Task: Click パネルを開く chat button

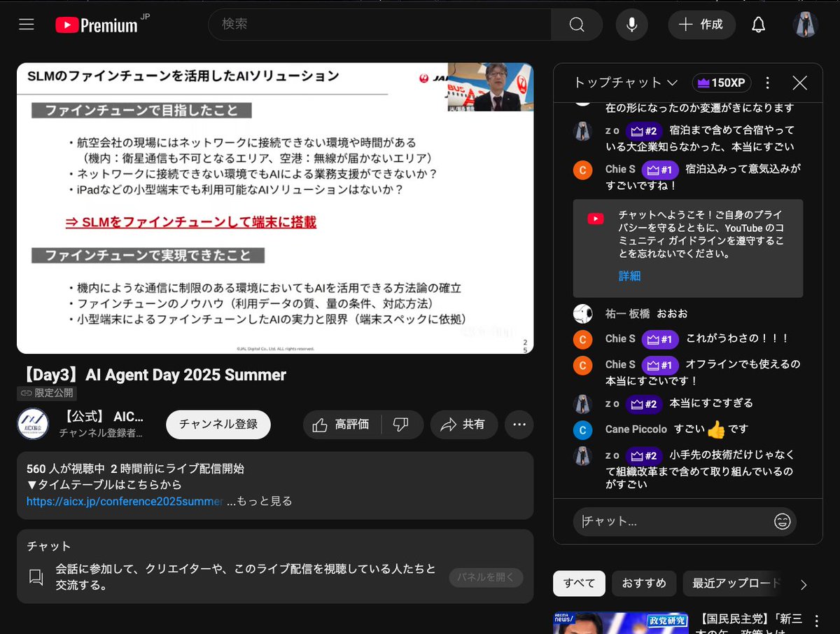Action: (x=486, y=577)
